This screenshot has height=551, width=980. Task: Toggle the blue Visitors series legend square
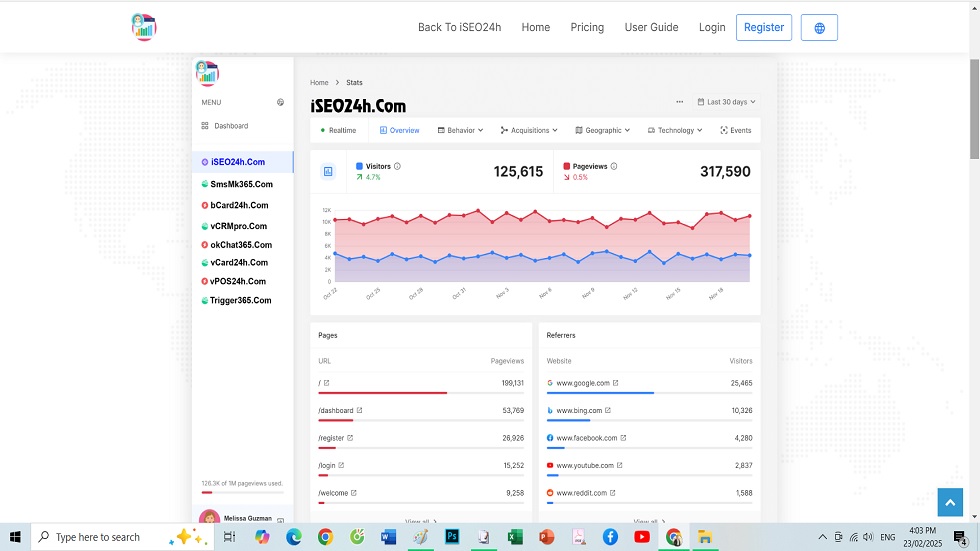click(x=359, y=166)
